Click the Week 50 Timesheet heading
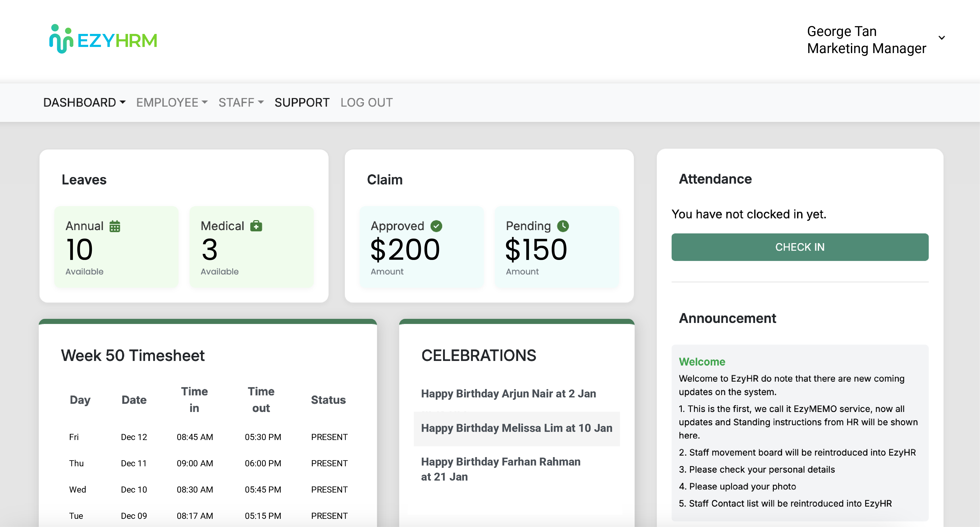Screen dimensions: 980x527 133,355
